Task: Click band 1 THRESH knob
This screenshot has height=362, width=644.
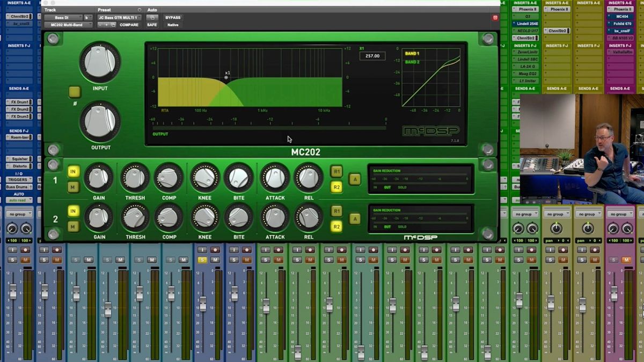Action: [x=135, y=178]
